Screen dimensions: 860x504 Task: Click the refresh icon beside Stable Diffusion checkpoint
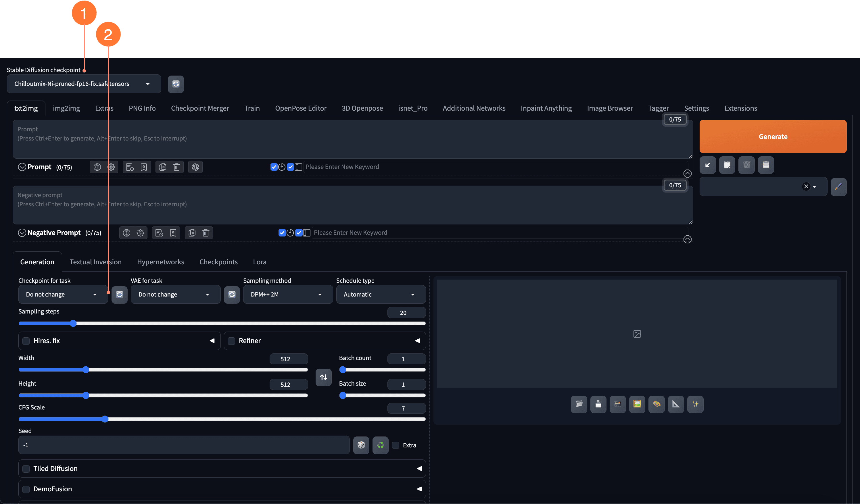click(176, 84)
